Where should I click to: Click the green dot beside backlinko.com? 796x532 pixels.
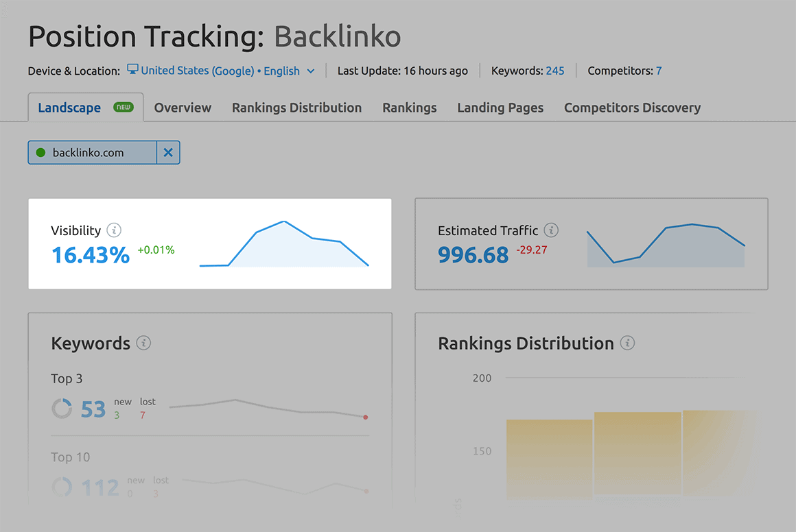[40, 153]
